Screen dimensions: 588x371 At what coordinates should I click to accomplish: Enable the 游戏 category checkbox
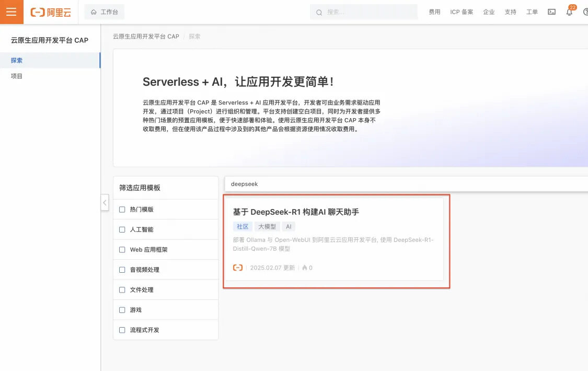[x=122, y=309]
